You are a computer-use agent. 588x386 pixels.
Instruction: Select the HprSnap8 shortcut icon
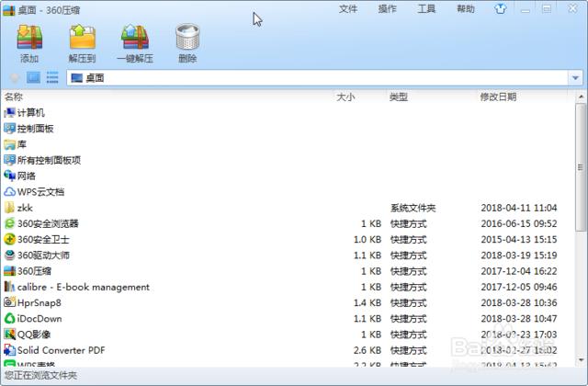click(9, 302)
